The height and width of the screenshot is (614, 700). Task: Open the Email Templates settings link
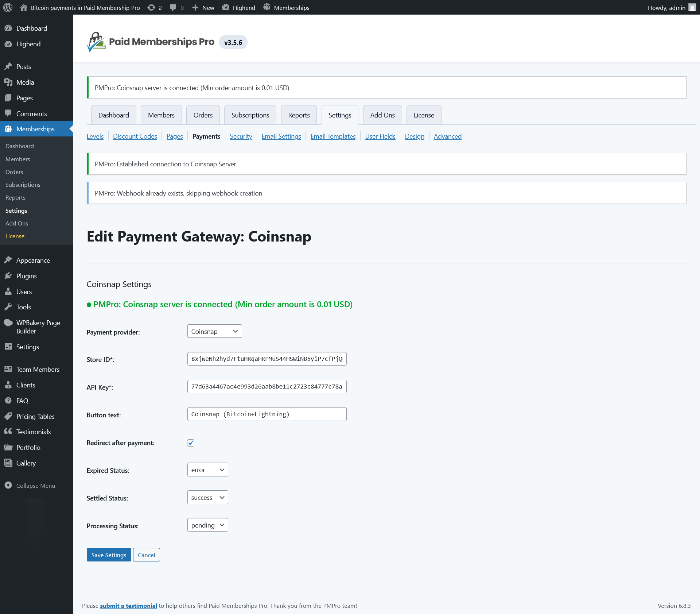(333, 136)
